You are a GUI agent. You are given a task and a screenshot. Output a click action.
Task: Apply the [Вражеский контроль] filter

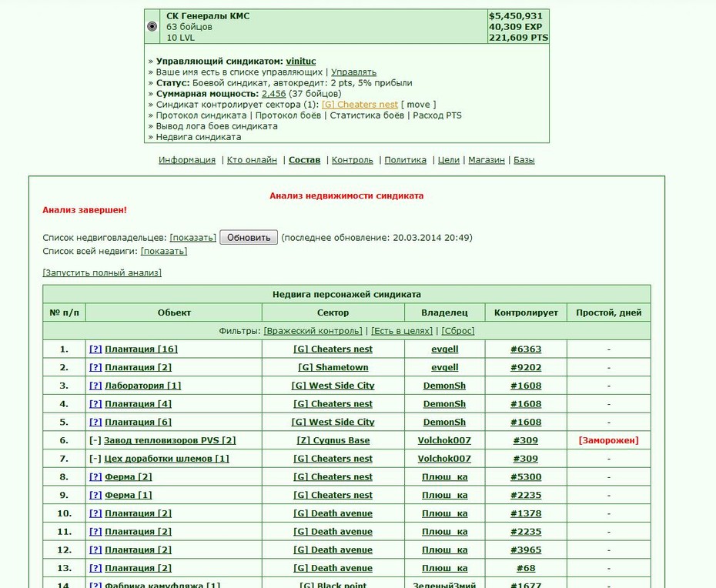(x=313, y=331)
